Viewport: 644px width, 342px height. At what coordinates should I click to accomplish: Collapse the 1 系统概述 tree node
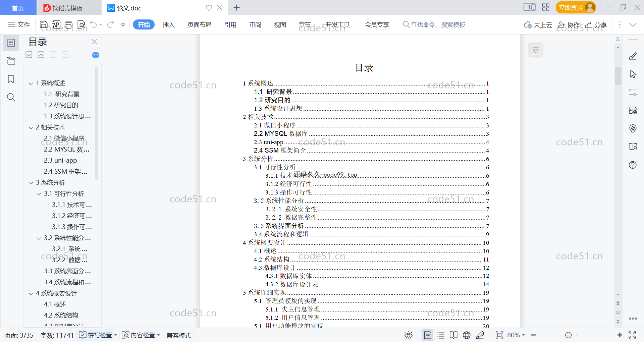(31, 83)
